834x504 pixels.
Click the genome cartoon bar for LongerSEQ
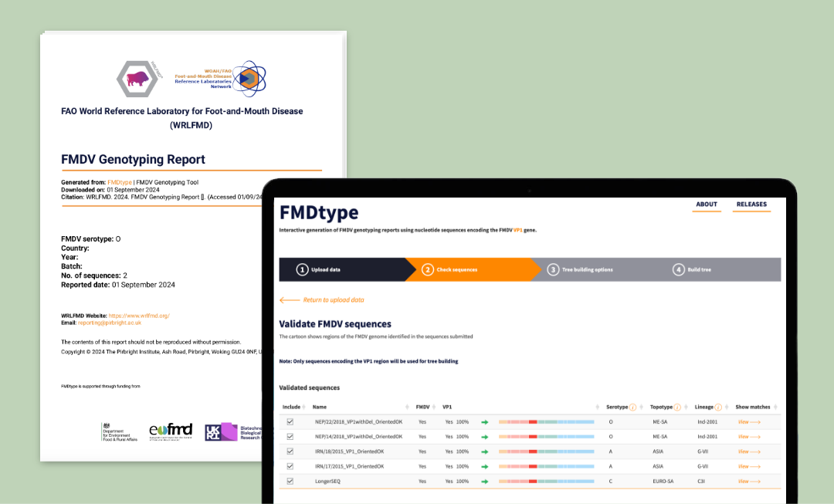coord(546,482)
